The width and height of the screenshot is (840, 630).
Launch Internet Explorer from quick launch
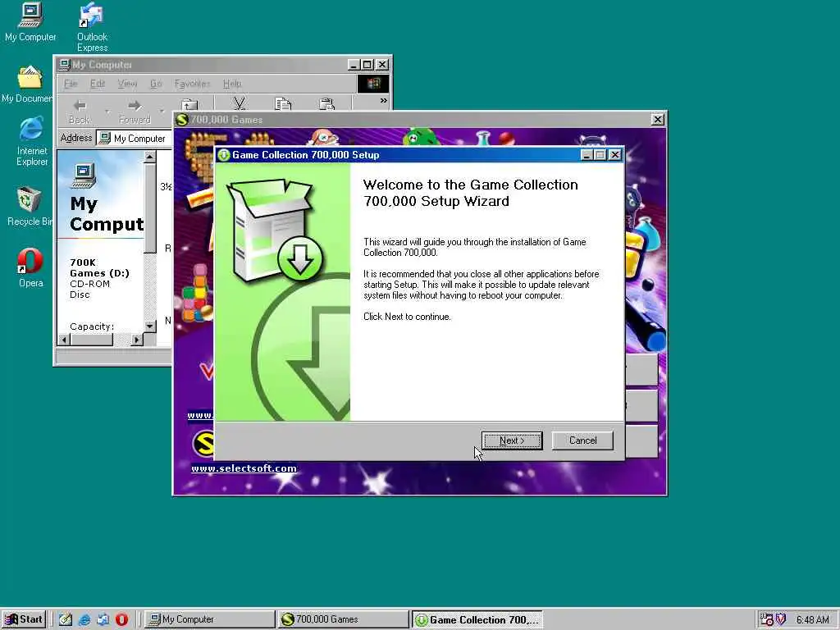point(84,619)
